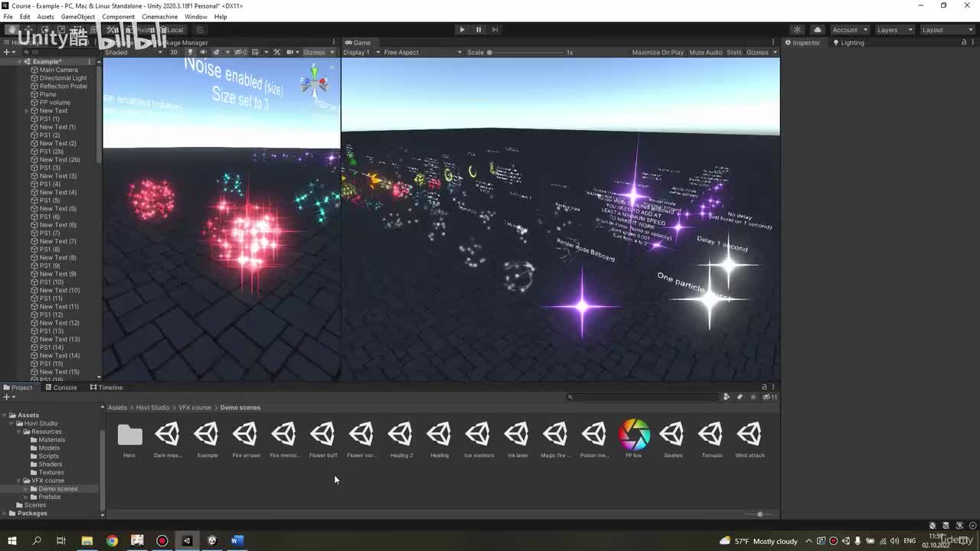Open the Layout dropdown
Screen dimensions: 980x551
pos(947,30)
